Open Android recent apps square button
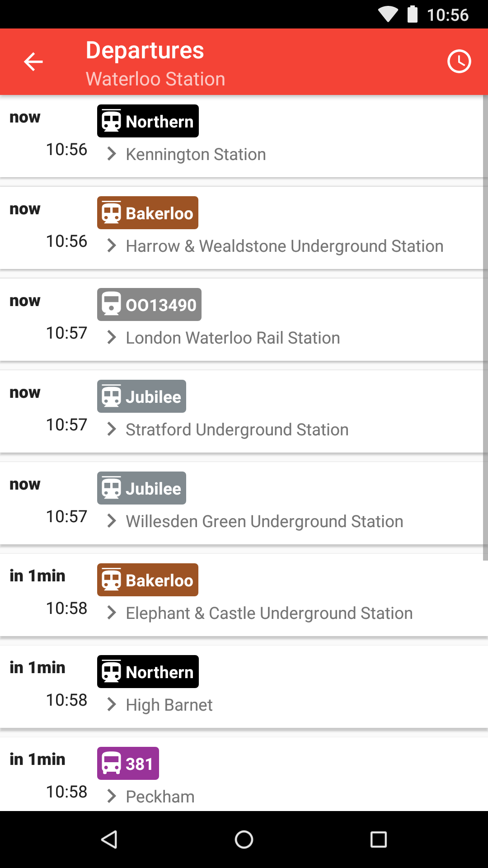The height and width of the screenshot is (868, 488). (378, 840)
